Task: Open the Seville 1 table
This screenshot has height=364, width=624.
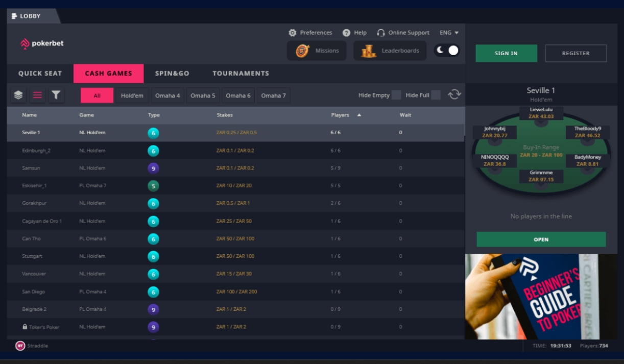Action: tap(541, 239)
